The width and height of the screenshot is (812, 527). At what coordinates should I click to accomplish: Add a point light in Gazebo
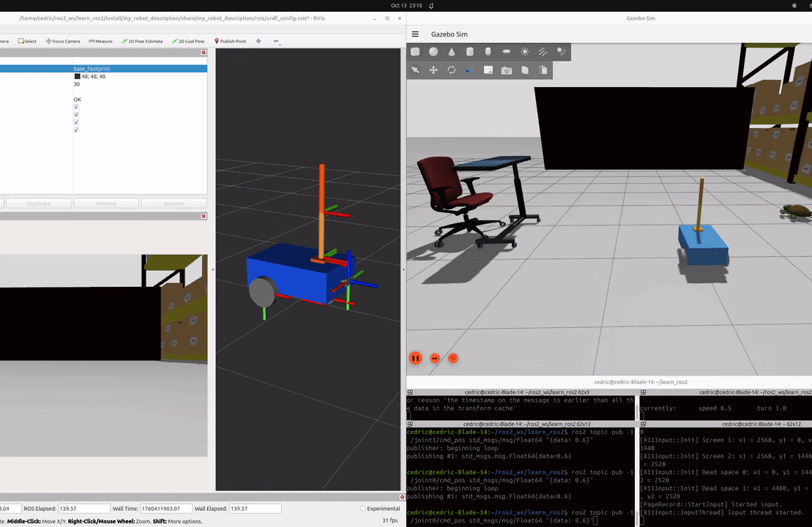pyautogui.click(x=525, y=52)
